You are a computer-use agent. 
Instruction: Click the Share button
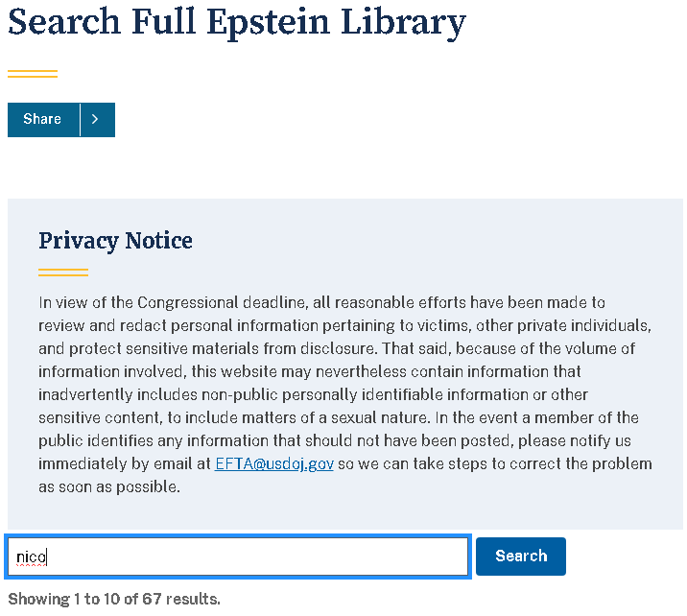tap(43, 120)
